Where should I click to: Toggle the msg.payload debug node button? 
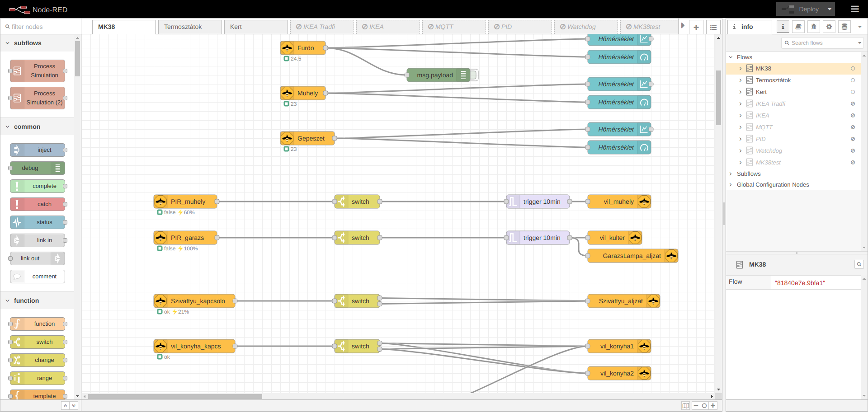[x=474, y=75]
